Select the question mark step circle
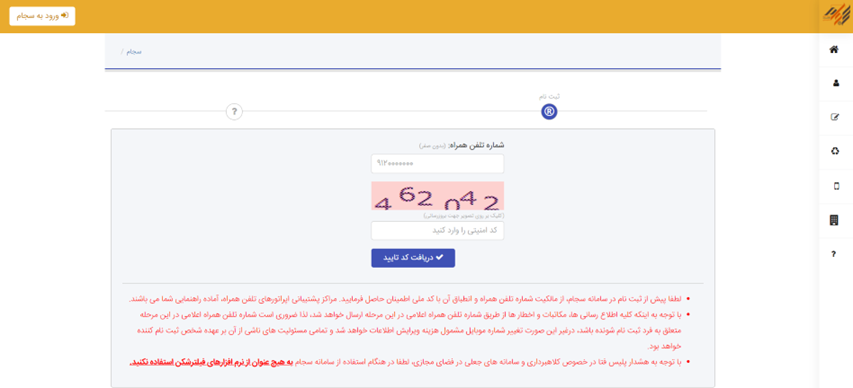The height and width of the screenshot is (388, 853). tap(234, 112)
